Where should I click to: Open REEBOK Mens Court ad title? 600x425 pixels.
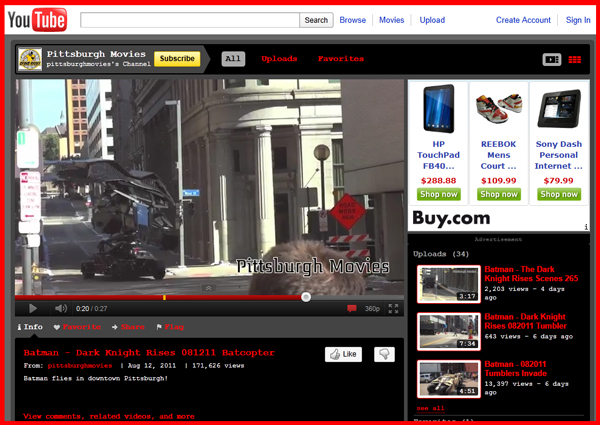click(x=499, y=155)
